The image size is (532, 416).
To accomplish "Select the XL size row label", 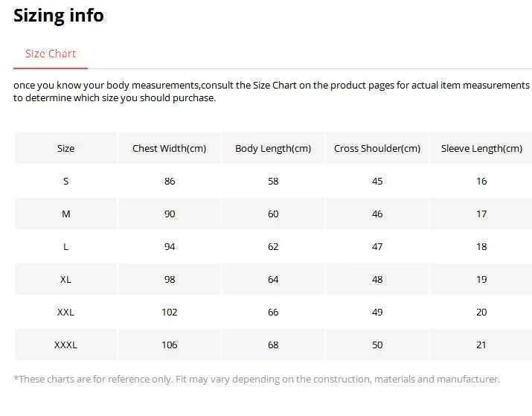I will [x=65, y=279].
